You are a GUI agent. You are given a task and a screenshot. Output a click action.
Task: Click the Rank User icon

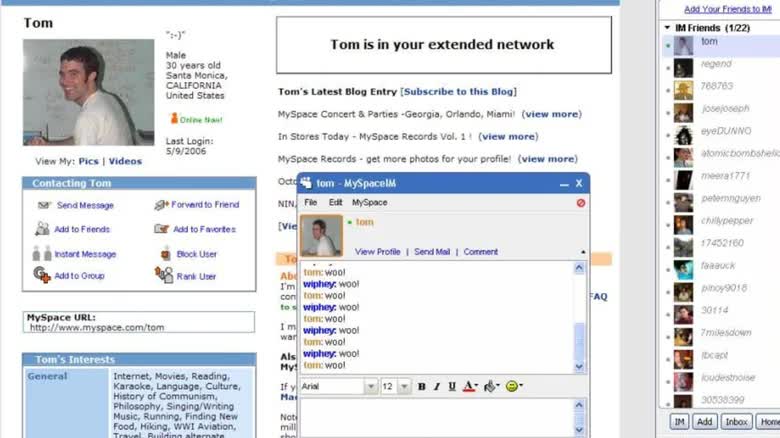tap(165, 276)
